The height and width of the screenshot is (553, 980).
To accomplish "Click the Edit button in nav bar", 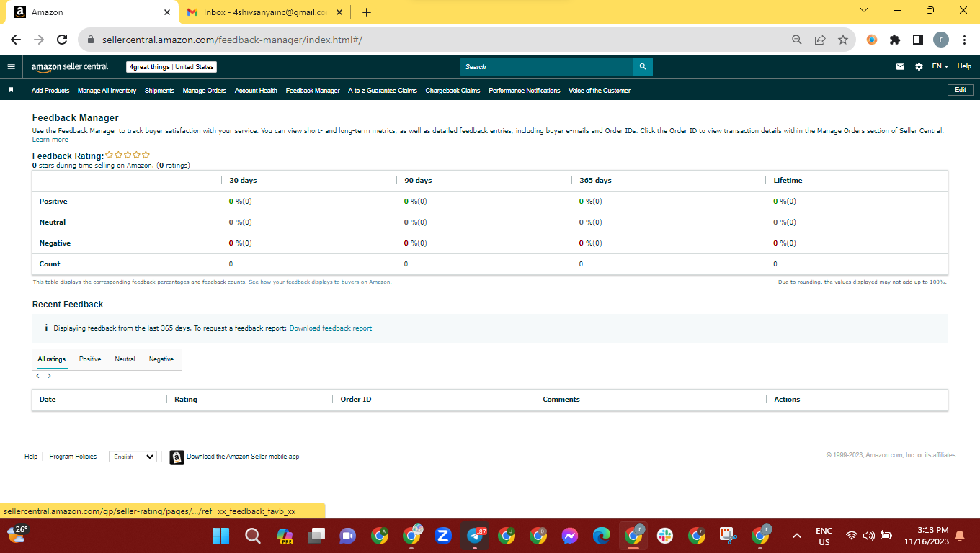I will (x=961, y=90).
